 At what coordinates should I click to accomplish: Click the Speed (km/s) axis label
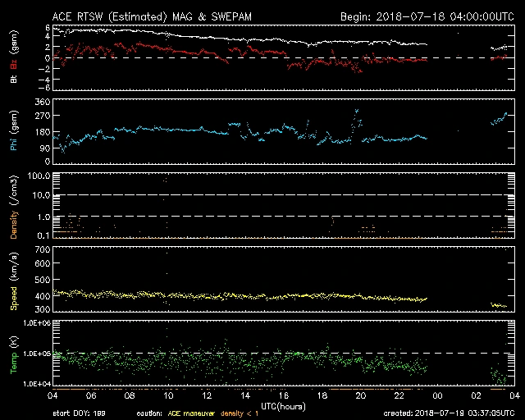13,281
